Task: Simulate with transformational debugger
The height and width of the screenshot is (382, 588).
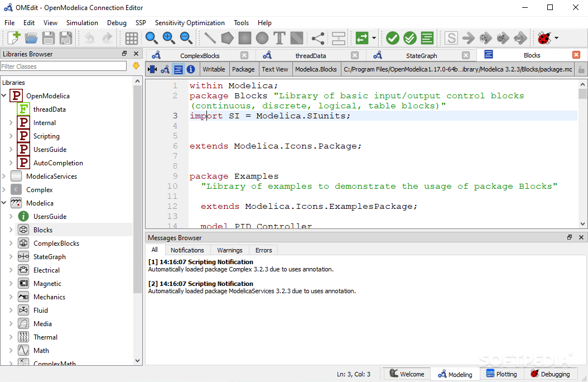Action: coord(485,38)
